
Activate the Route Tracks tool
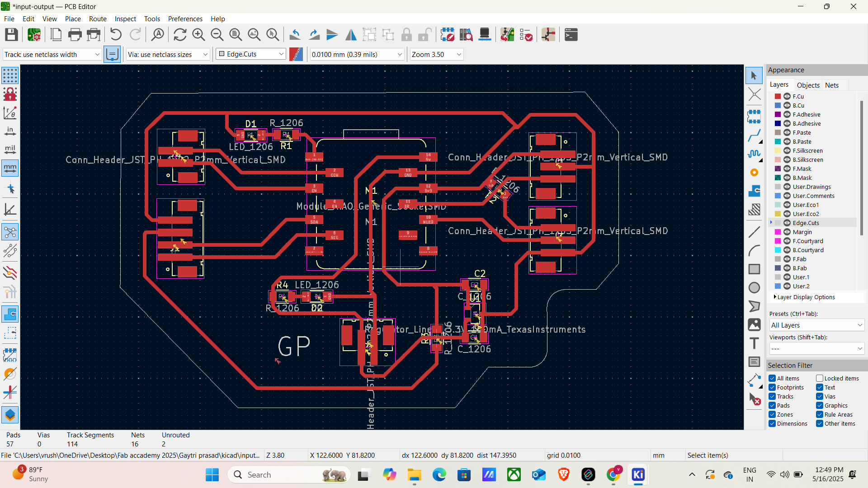coord(754,135)
